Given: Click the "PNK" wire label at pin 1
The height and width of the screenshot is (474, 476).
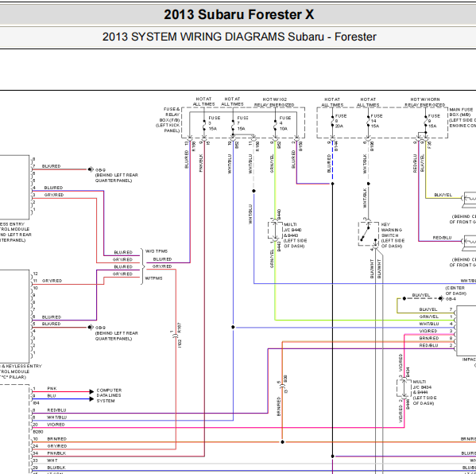Looking at the screenshot, I should [52, 389].
